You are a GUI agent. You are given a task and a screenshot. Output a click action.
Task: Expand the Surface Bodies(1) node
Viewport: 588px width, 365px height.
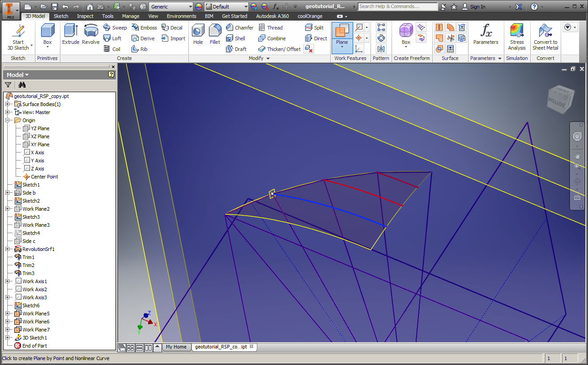point(7,104)
